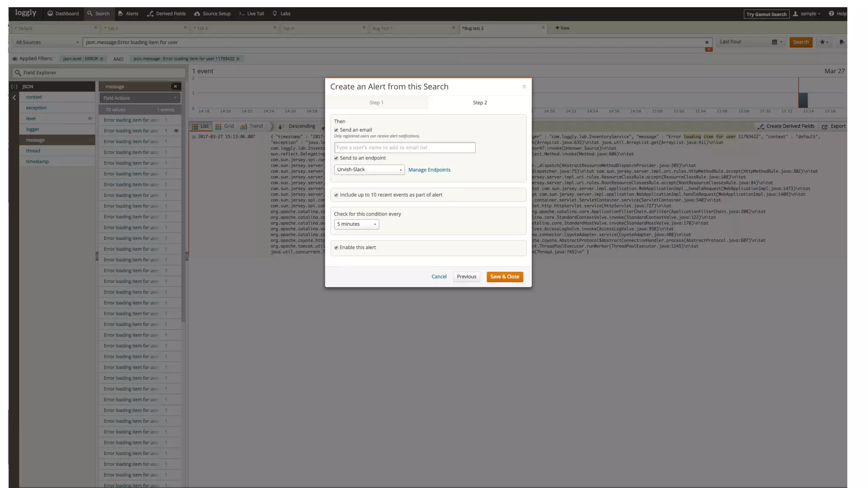Open the Alerts menu in the top bar
Screen dimensions: 868x488
click(128, 14)
